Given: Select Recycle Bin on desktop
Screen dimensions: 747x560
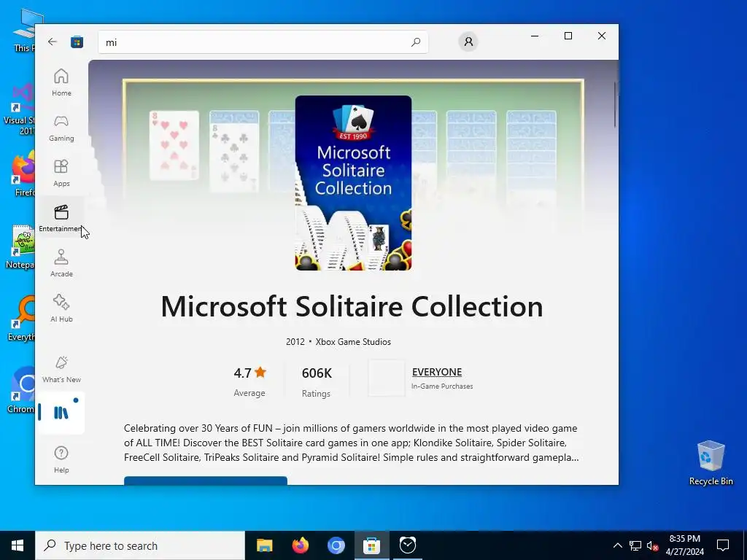Looking at the screenshot, I should pos(711,463).
